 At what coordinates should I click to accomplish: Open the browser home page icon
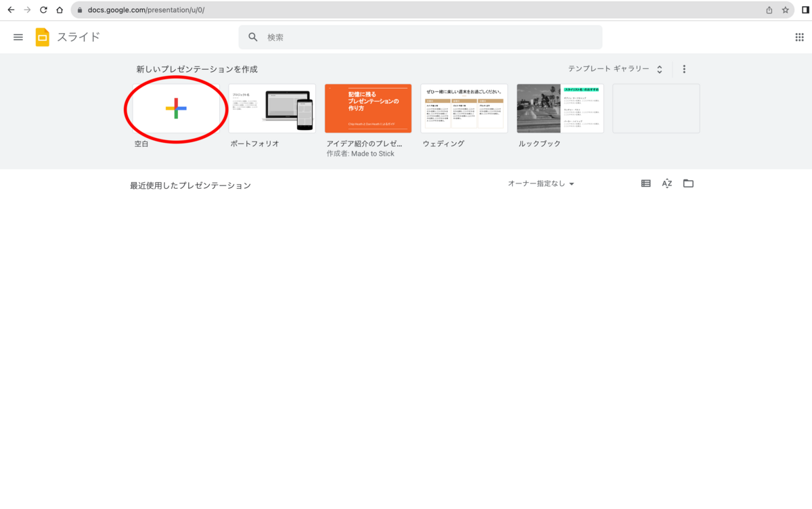(x=60, y=10)
